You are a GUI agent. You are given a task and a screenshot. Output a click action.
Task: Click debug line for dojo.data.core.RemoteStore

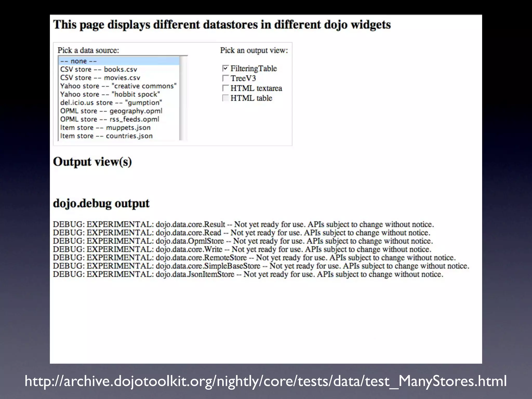point(254,257)
